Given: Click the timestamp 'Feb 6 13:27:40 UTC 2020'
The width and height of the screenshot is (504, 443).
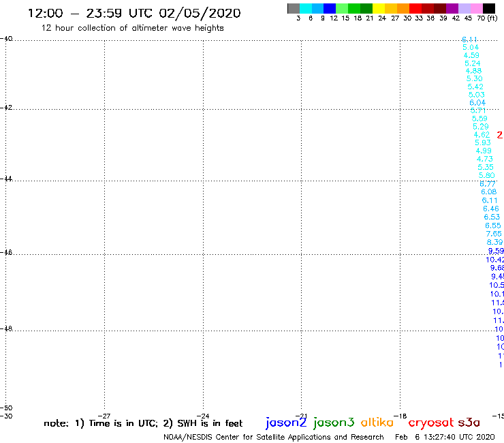Looking at the screenshot, I should [445, 437].
